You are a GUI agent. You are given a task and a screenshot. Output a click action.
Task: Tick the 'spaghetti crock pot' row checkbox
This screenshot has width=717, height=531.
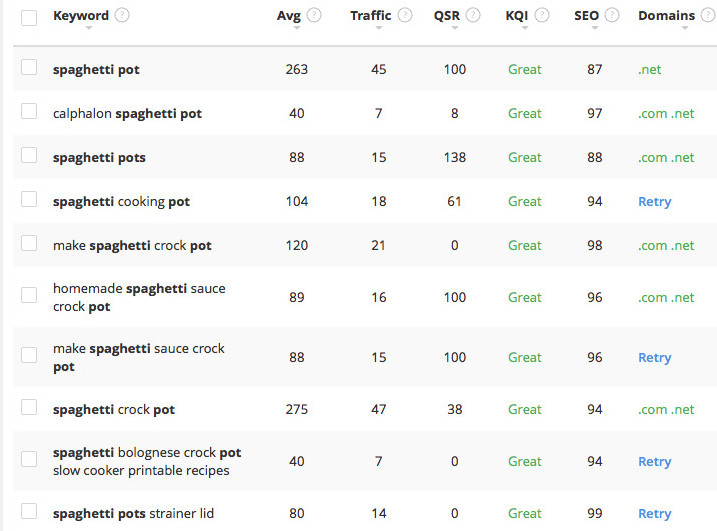pyautogui.click(x=29, y=407)
